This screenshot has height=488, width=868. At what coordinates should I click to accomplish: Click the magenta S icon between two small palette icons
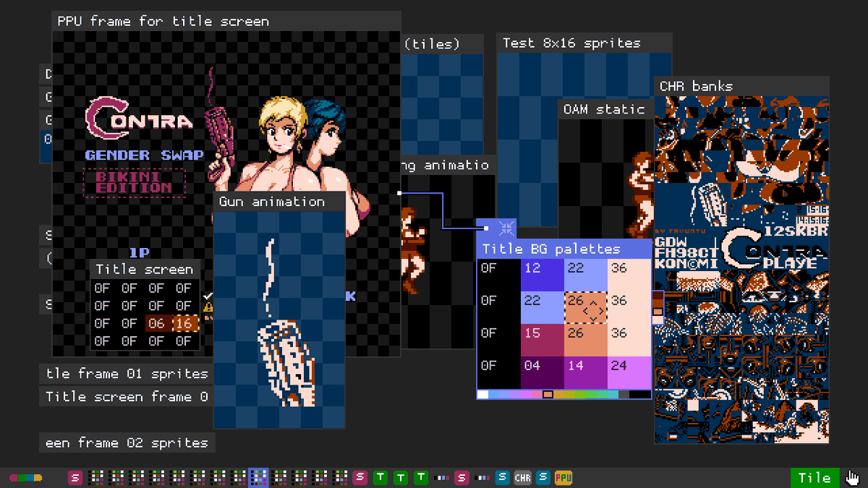[461, 478]
